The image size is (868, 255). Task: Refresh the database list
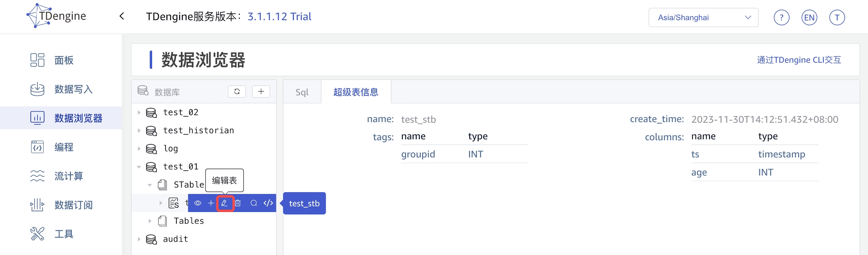click(237, 92)
